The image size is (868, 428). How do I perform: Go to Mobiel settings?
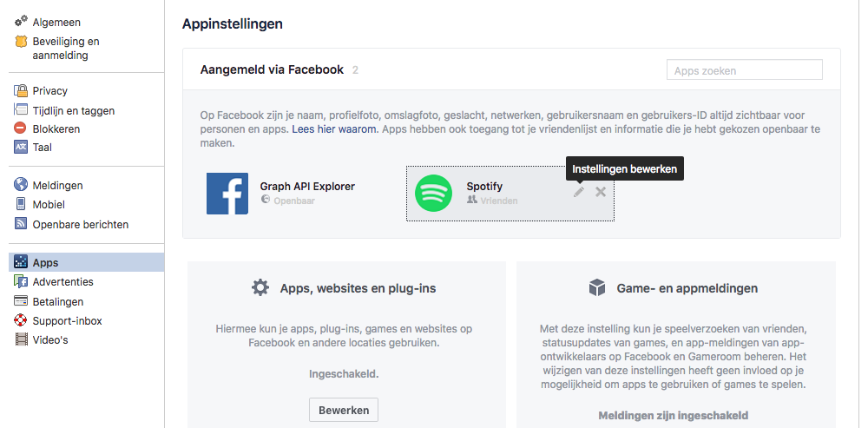(49, 204)
